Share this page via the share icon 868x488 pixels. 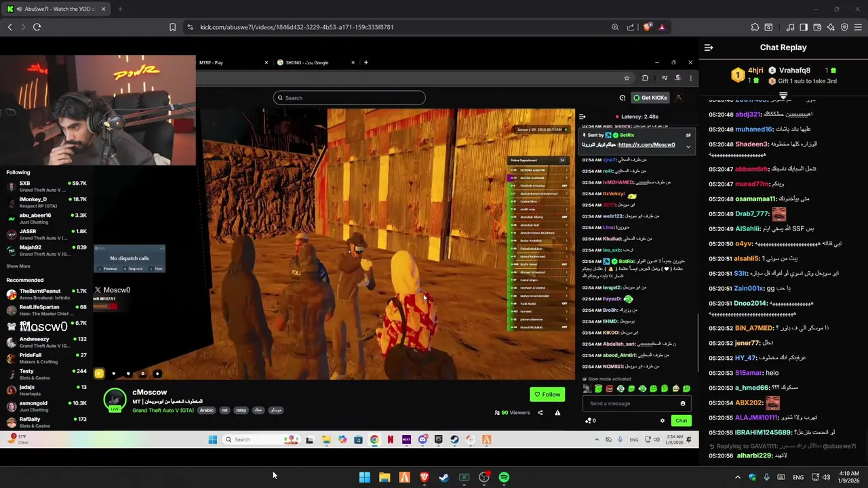[631, 27]
